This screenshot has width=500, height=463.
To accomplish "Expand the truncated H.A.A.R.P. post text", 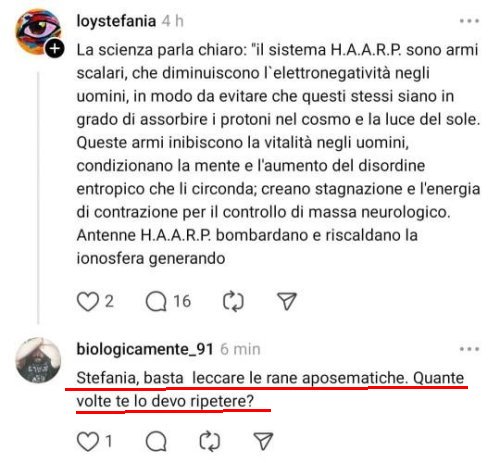I will point(278,154).
